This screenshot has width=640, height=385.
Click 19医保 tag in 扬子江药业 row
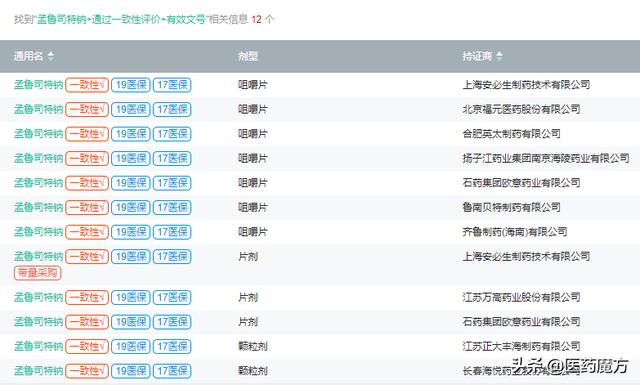131,158
